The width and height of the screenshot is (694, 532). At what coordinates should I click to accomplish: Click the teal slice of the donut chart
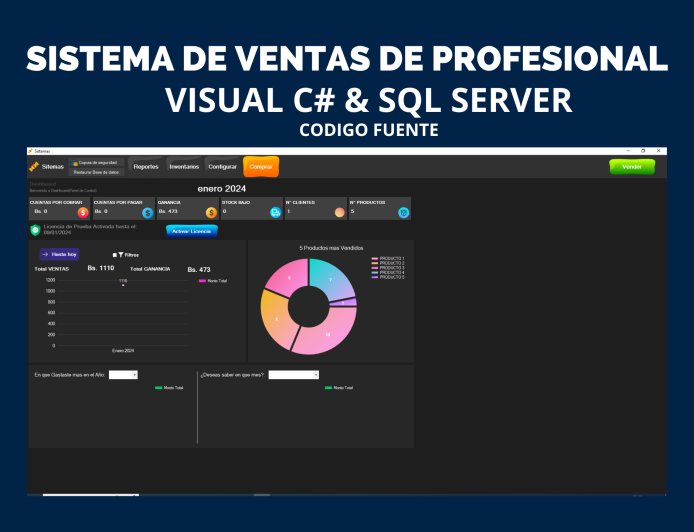[331, 278]
